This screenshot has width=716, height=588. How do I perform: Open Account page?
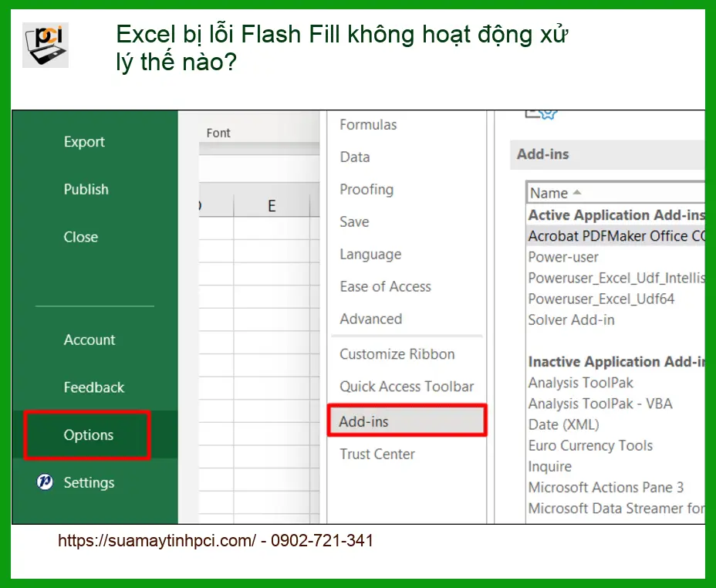tap(89, 340)
